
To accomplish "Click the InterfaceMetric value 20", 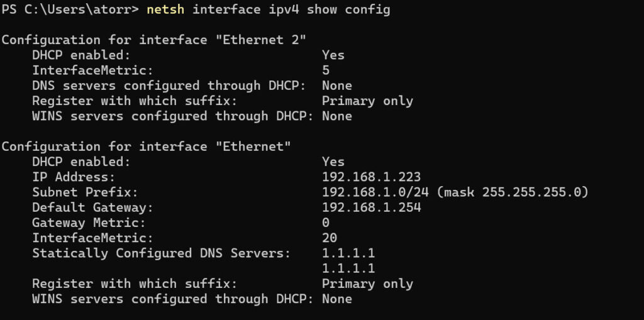I will tap(330, 238).
